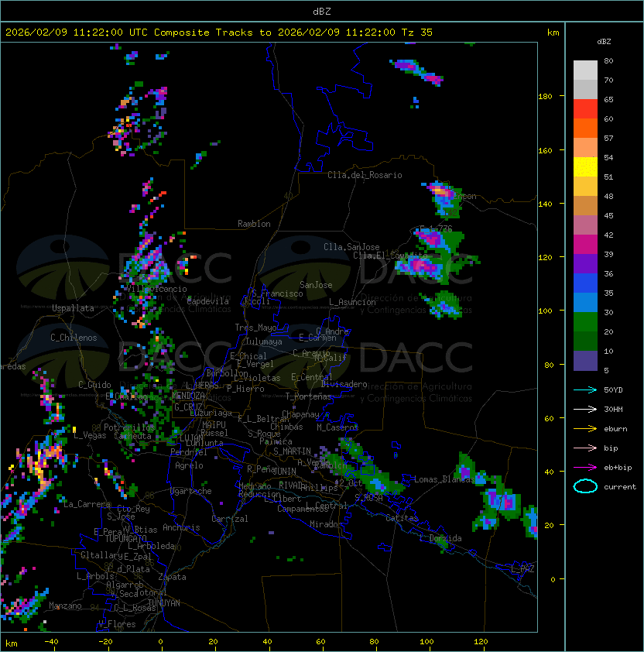Click the '120' km tick on bottom axis
The image size is (644, 652).
pyautogui.click(x=481, y=642)
